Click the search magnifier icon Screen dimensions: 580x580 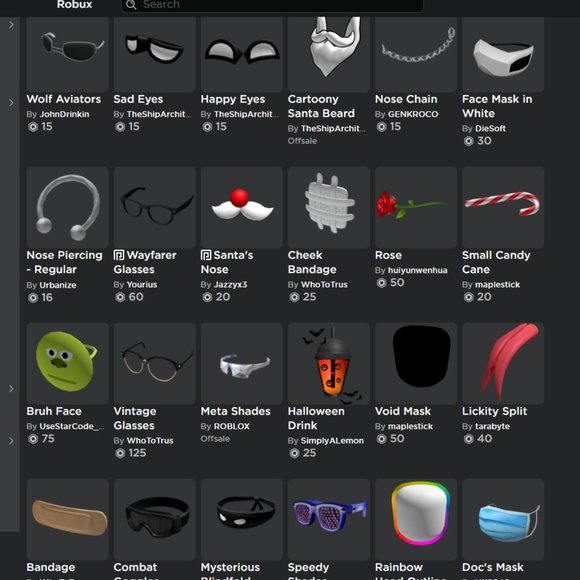pos(131,5)
